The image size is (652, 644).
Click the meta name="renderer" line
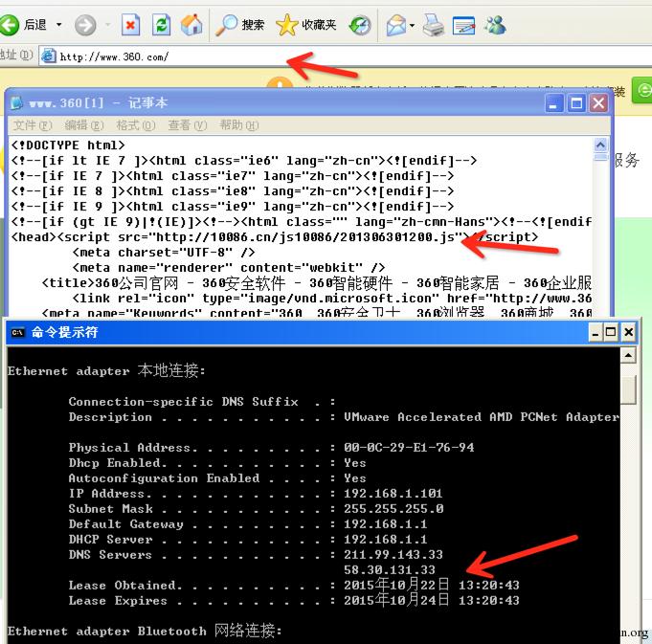coord(229,268)
